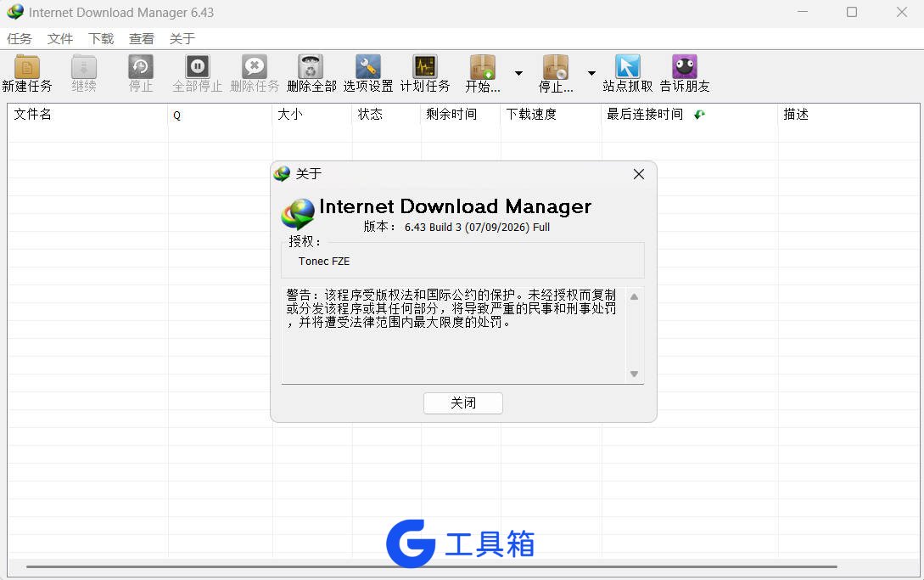Screen dimensions: 924x580
Task: Click the version text '6.43 Build 3'
Action: [433, 228]
